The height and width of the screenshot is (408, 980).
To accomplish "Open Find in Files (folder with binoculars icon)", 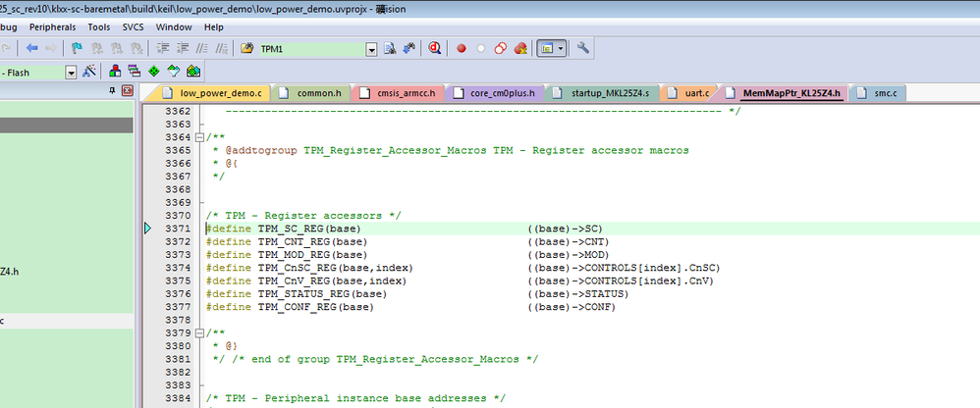I will coord(246,48).
